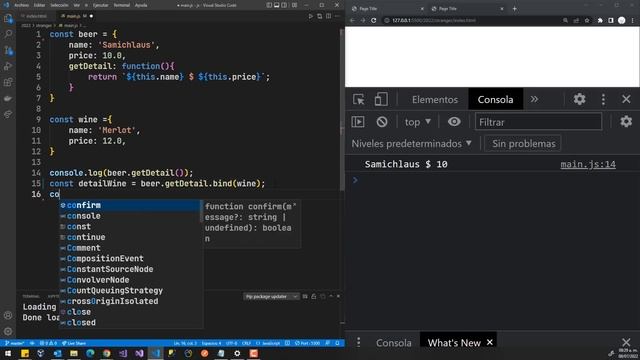This screenshot has width=640, height=360.
Task: Select DevTools inspect element picker icon
Action: click(359, 99)
